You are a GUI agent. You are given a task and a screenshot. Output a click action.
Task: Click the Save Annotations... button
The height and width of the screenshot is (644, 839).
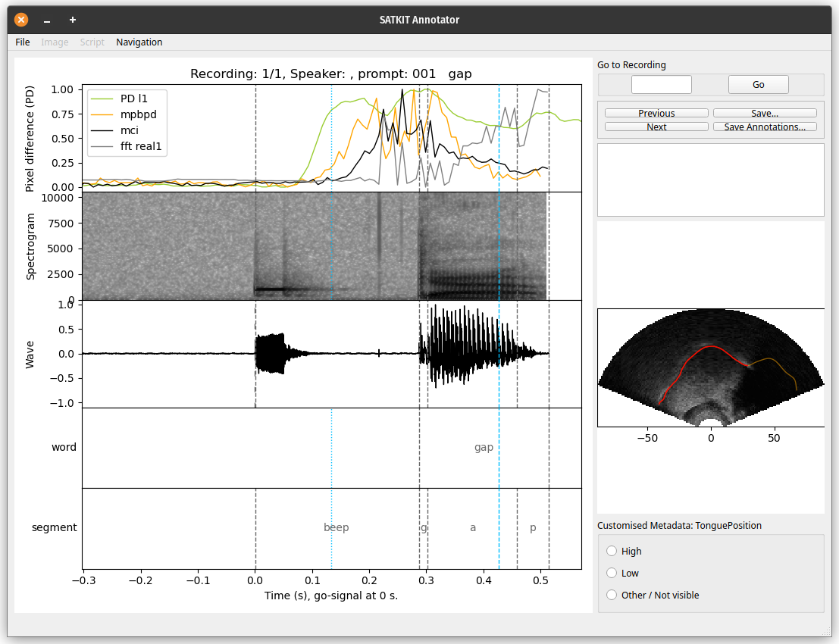pyautogui.click(x=765, y=127)
